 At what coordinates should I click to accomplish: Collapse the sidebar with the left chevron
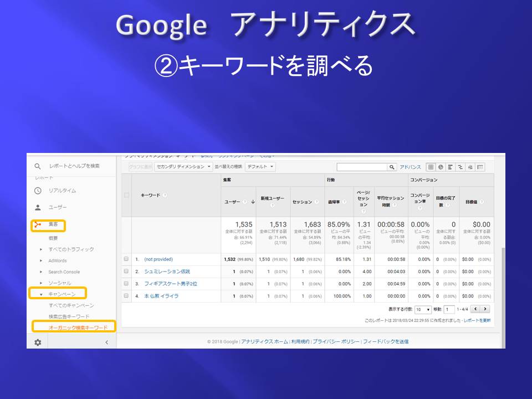[x=107, y=342]
